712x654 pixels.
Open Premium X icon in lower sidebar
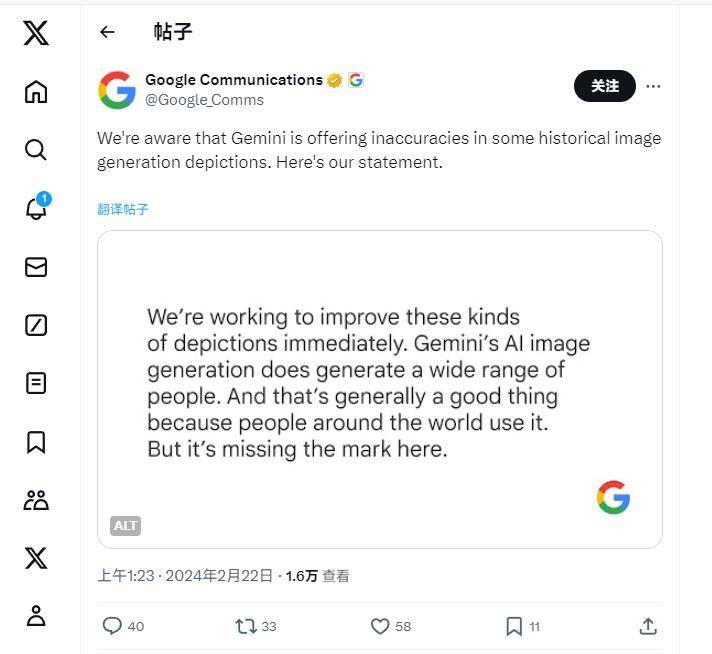click(x=36, y=558)
